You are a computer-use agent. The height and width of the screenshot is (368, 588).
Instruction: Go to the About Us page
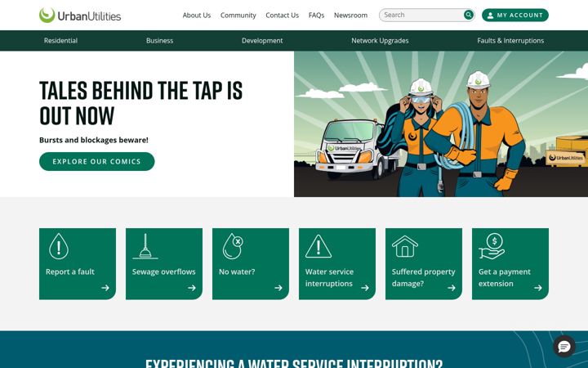197,16
